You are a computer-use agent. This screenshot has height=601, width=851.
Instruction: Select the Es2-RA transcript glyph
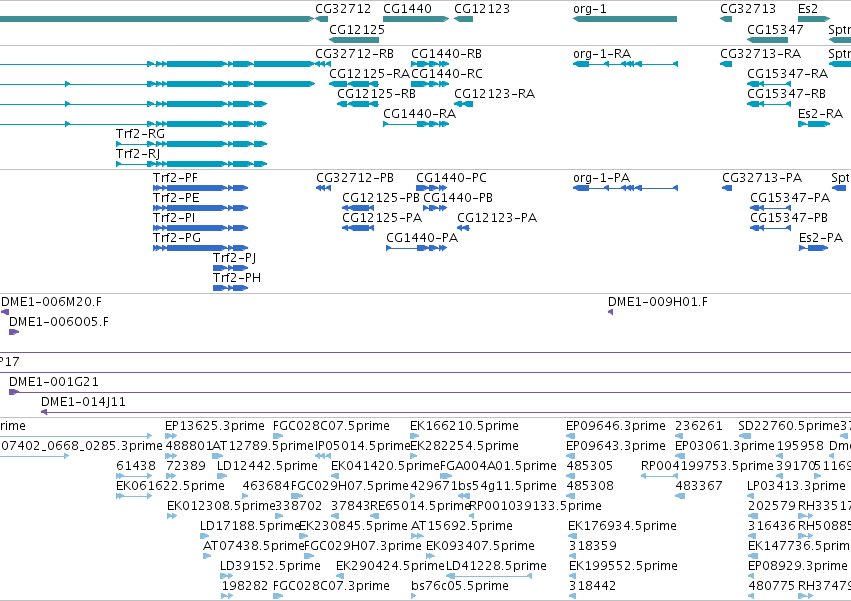point(814,124)
